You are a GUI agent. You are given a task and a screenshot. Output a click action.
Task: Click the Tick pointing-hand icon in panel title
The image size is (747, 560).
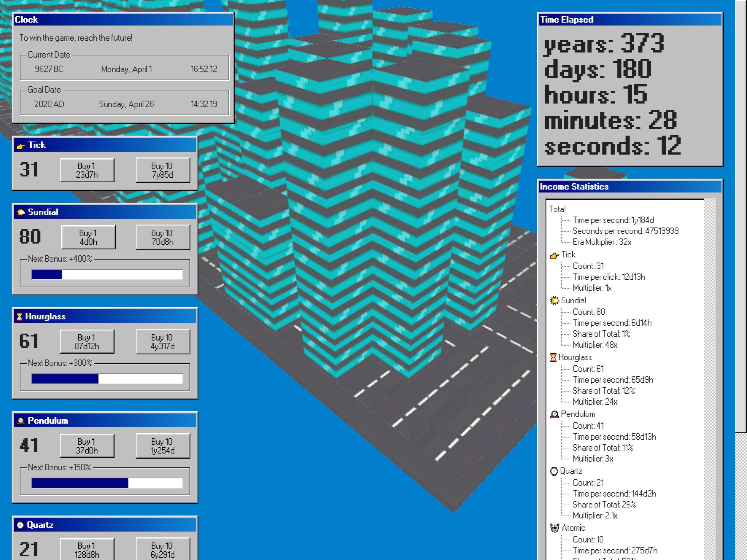[x=21, y=146]
